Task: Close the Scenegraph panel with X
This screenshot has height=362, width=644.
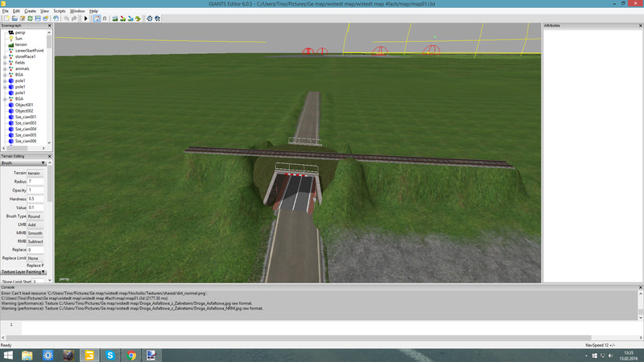Action: pyautogui.click(x=49, y=26)
